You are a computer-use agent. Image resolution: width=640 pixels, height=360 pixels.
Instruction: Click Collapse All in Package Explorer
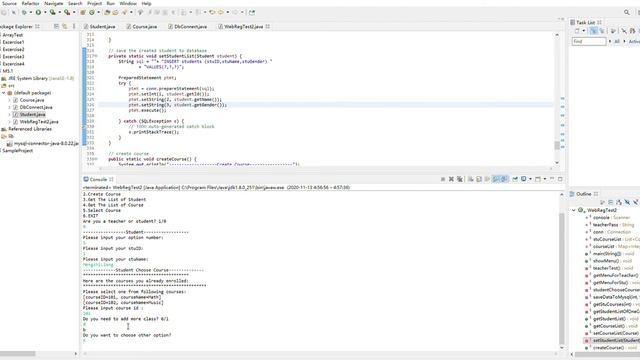pyautogui.click(x=56, y=26)
